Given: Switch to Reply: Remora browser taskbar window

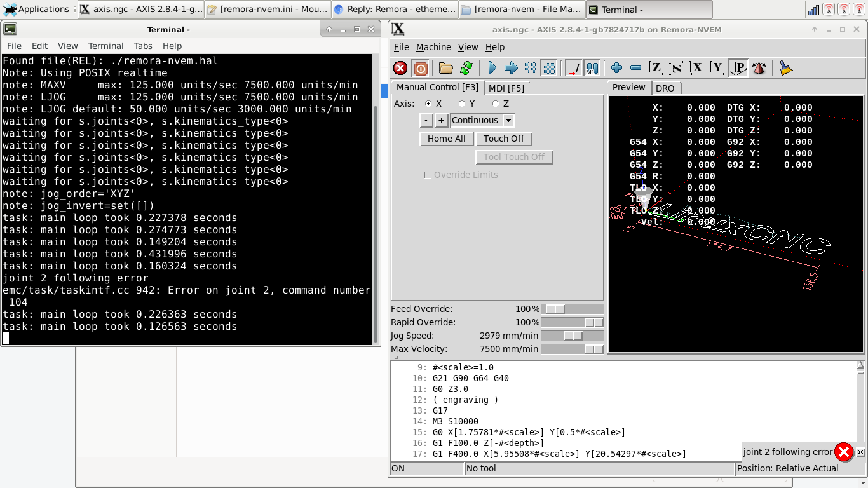Looking at the screenshot, I should coord(395,10).
